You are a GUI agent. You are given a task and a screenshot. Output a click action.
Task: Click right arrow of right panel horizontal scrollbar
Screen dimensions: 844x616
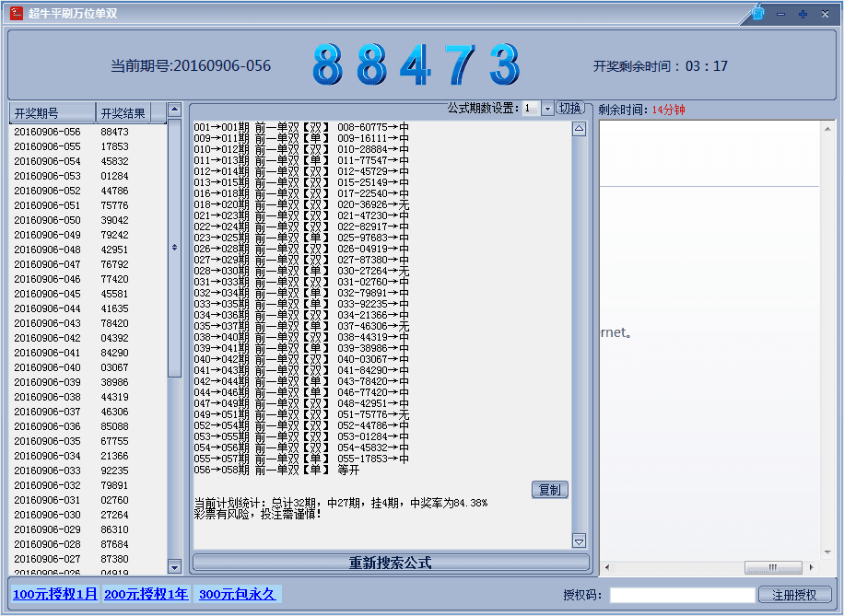811,567
